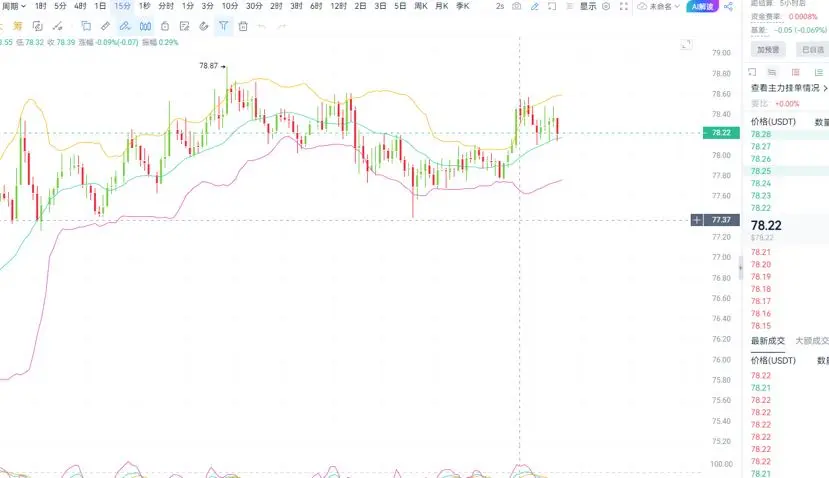The width and height of the screenshot is (829, 478).
Task: Open the 未命名 cloud layout dropdown
Action: (x=658, y=6)
